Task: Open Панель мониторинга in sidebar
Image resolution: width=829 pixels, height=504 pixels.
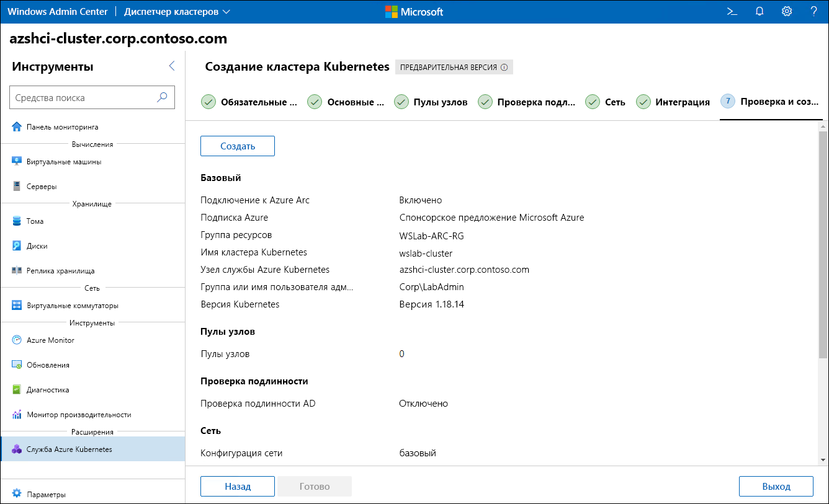Action: tap(92, 127)
